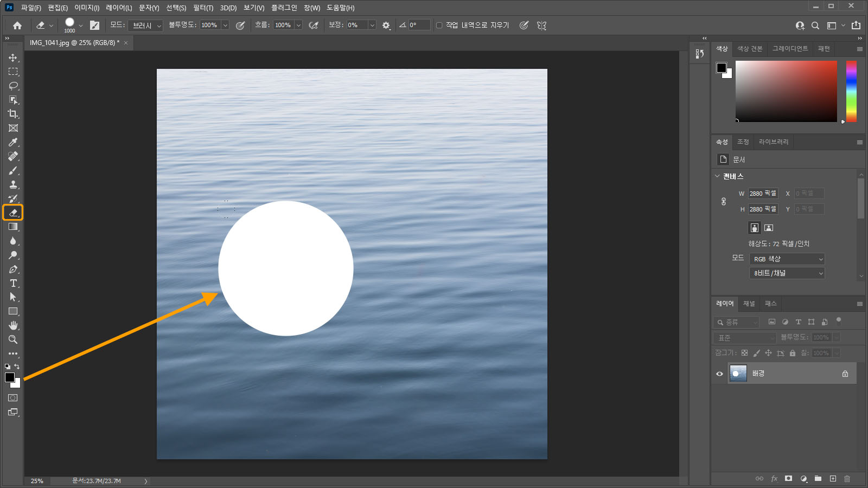Open the 이미지(I) menu
The height and width of the screenshot is (488, 868).
point(87,8)
